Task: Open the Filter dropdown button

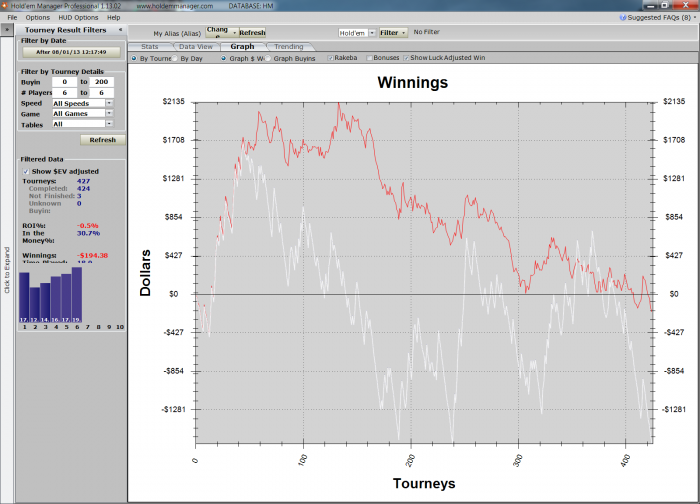Action: [x=393, y=33]
